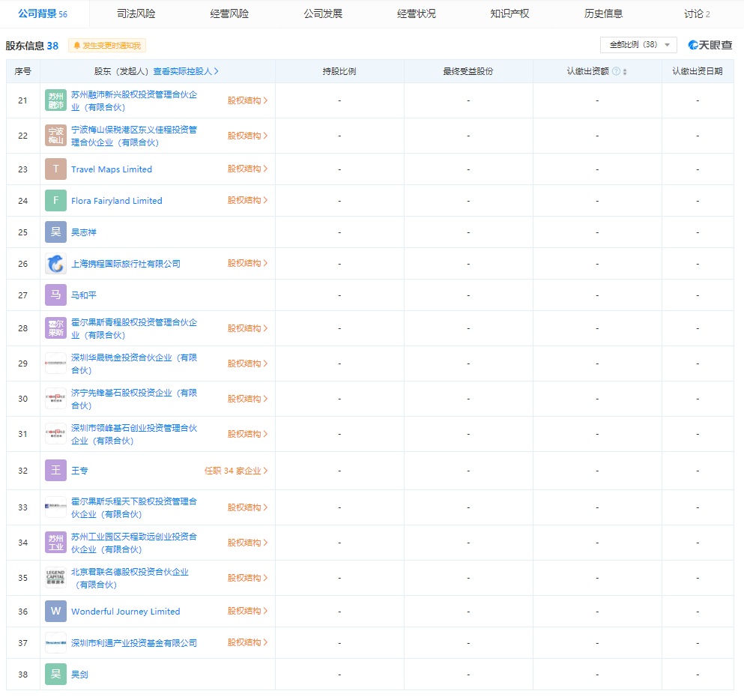Viewport: 744px width, 700px height.
Task: Go to the 经营状况 tab
Action: click(x=416, y=13)
